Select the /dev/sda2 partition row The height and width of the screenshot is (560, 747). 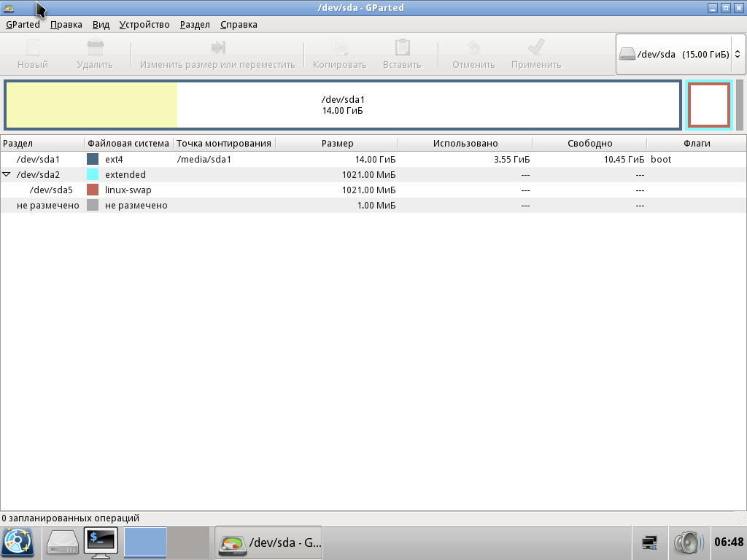pos(373,175)
